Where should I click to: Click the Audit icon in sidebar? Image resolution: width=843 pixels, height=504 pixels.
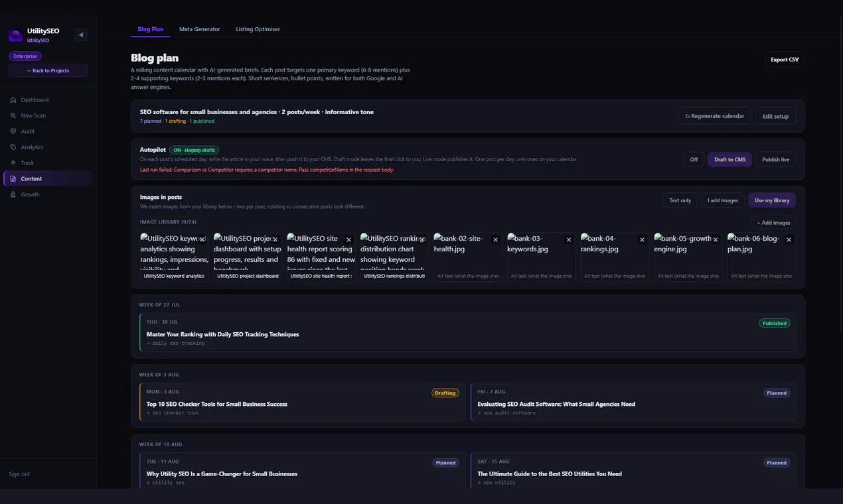(x=13, y=131)
